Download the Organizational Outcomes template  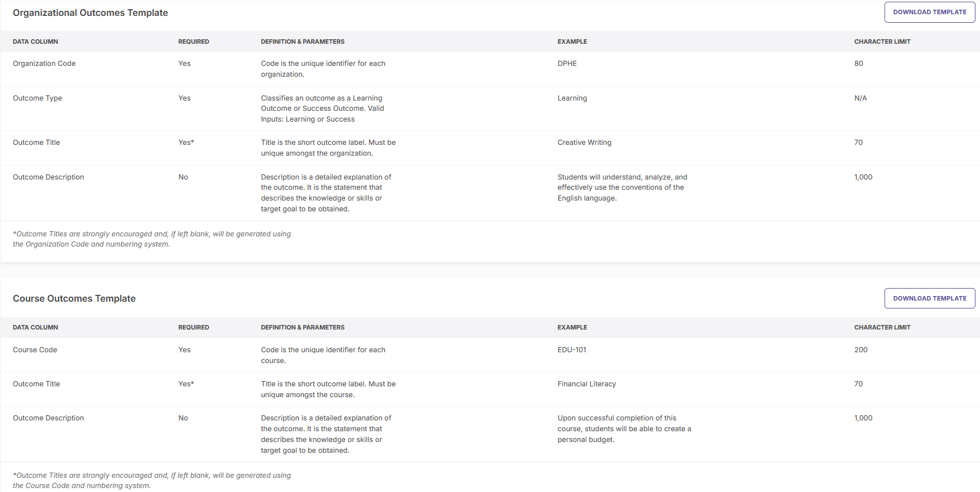pos(929,12)
